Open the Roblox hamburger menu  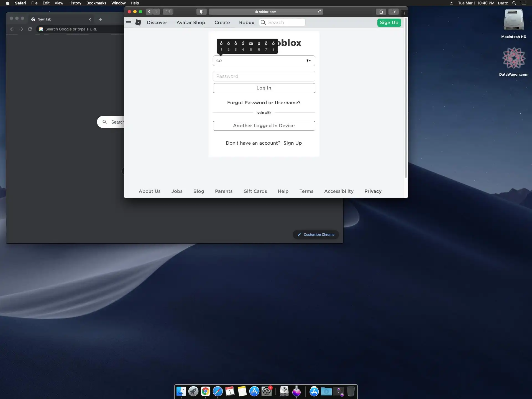(x=129, y=22)
